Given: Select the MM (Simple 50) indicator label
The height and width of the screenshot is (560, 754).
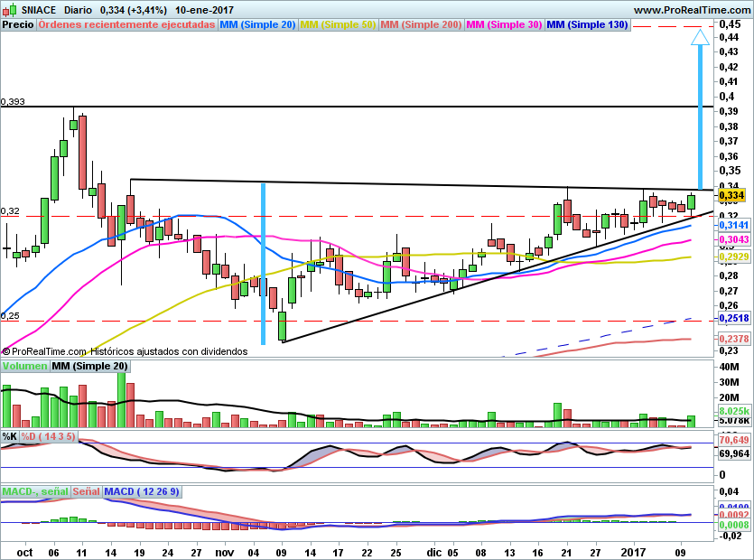Looking at the screenshot, I should click(x=338, y=25).
